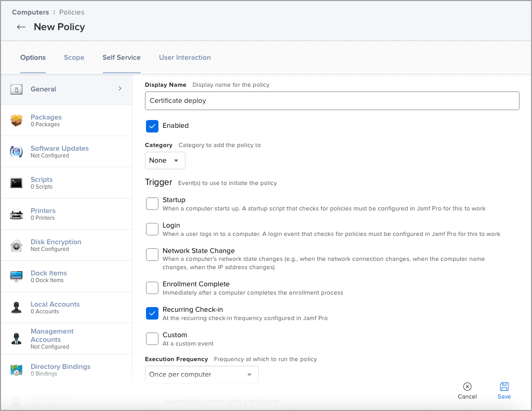Switch to the Scope tab
The image size is (532, 411).
pos(74,58)
